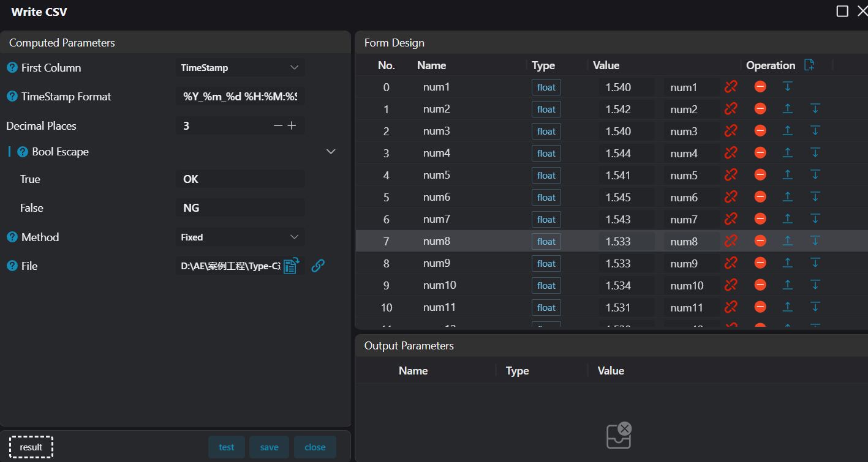Viewport: 868px width, 462px height.
Task: Open the First Column TimeStamp dropdown
Action: coord(240,68)
